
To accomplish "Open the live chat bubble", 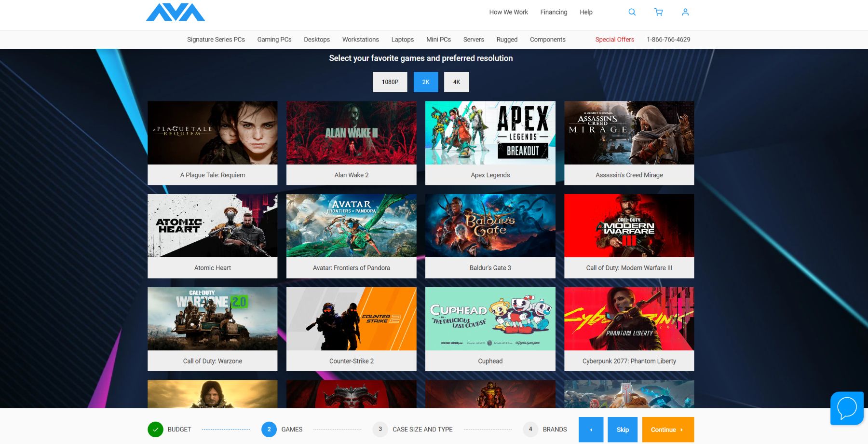I will pyautogui.click(x=847, y=408).
